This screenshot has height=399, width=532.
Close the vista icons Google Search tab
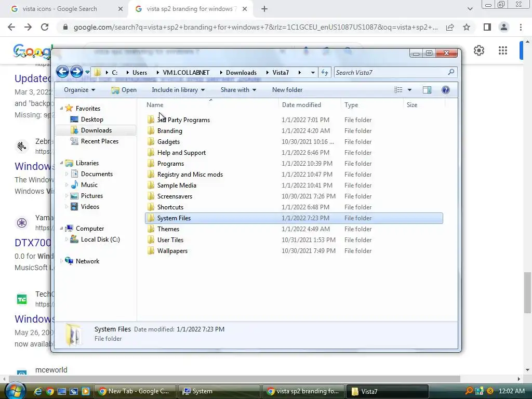(120, 9)
